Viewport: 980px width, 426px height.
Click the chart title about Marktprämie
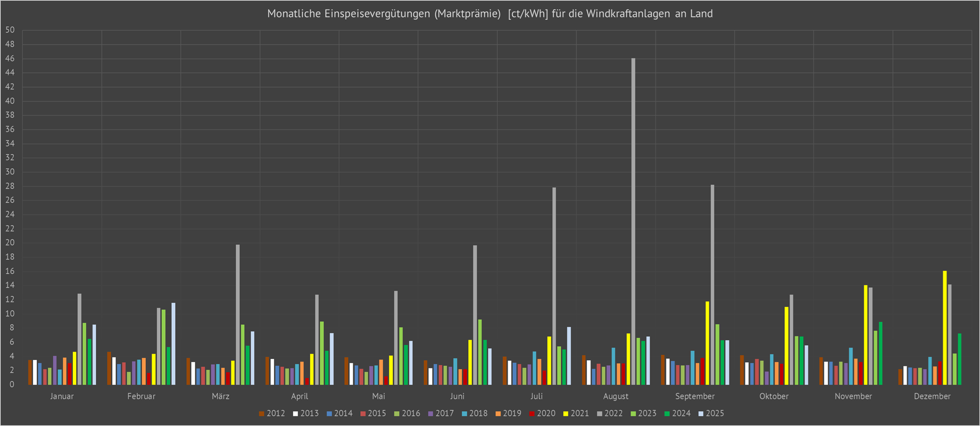(x=489, y=14)
